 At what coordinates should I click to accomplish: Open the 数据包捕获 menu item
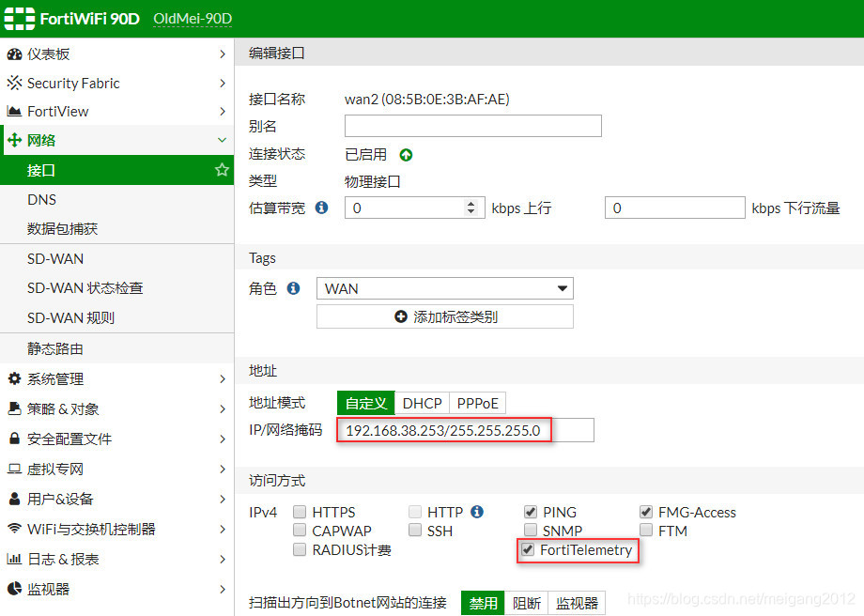(x=116, y=229)
